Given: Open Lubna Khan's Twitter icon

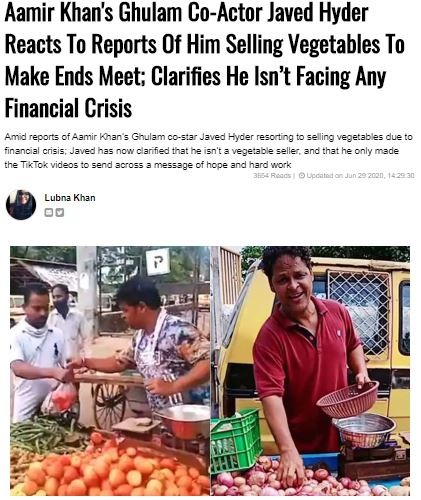Looking at the screenshot, I should pyautogui.click(x=60, y=212).
